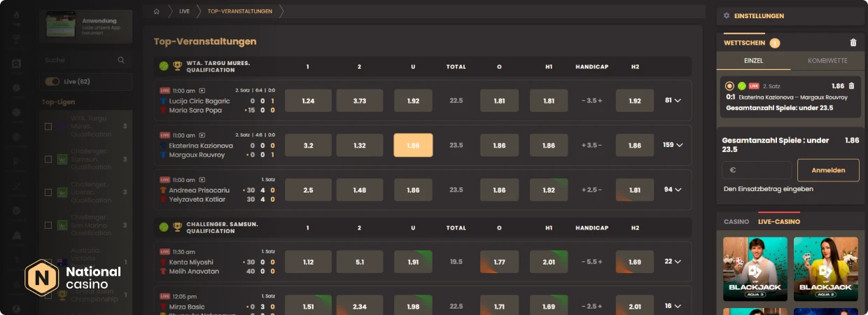The width and height of the screenshot is (868, 315).
Task: Click the tennis ball icon beside Challenger Samsun
Action: coord(164,227)
